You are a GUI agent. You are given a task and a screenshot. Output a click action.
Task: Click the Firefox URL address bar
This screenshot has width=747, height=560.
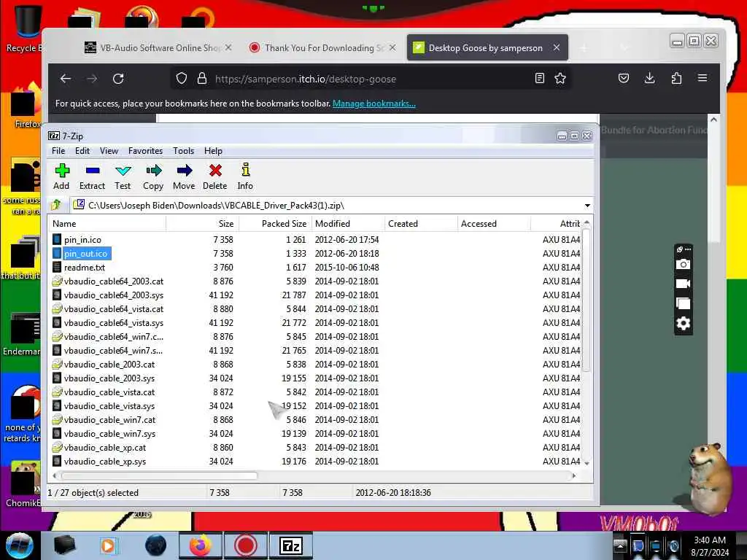click(371, 79)
